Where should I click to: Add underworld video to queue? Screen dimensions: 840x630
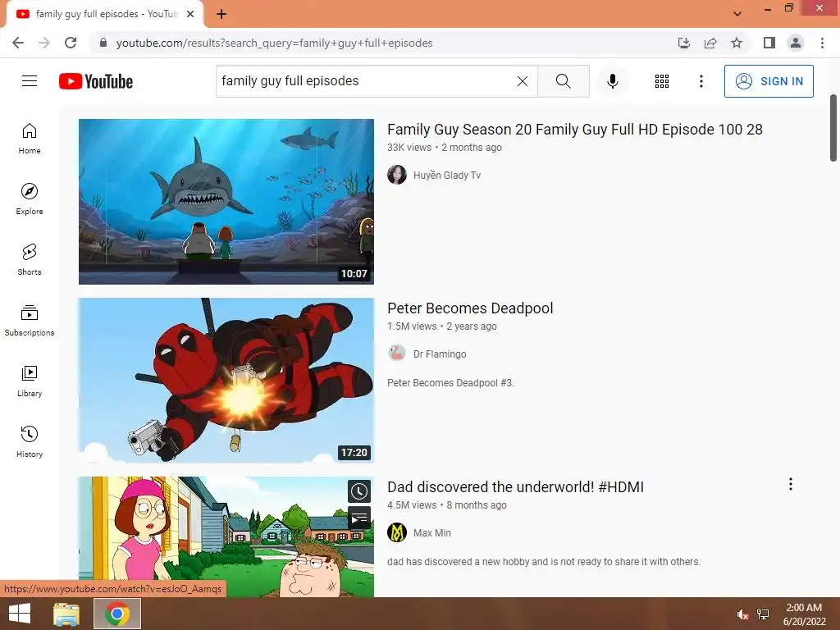359,518
